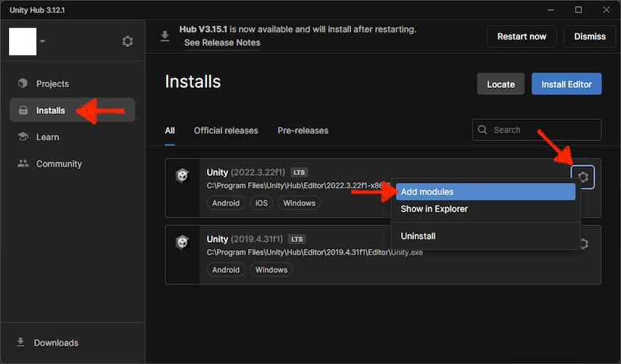This screenshot has height=364, width=621.
Task: Open settings gear for Unity 2019.4.31f1
Action: point(583,243)
